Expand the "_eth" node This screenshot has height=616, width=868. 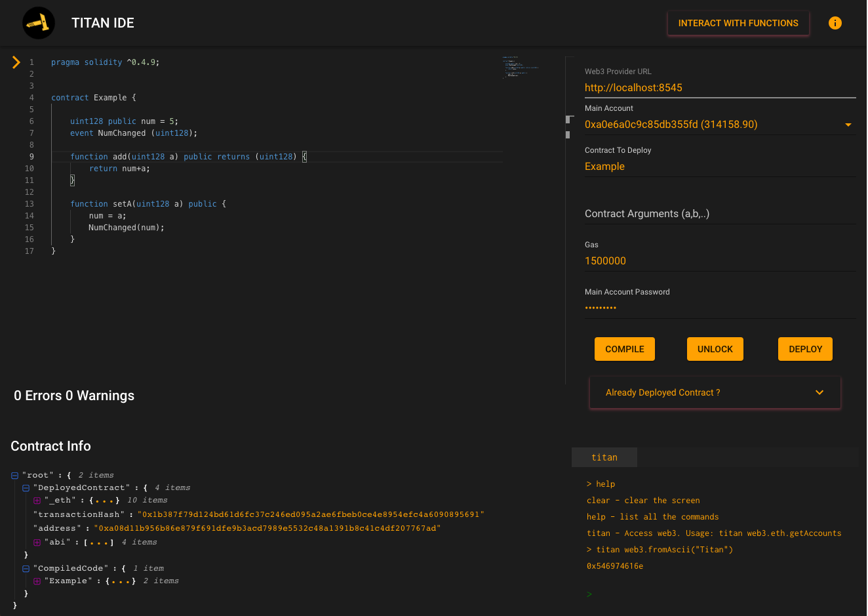(x=37, y=501)
